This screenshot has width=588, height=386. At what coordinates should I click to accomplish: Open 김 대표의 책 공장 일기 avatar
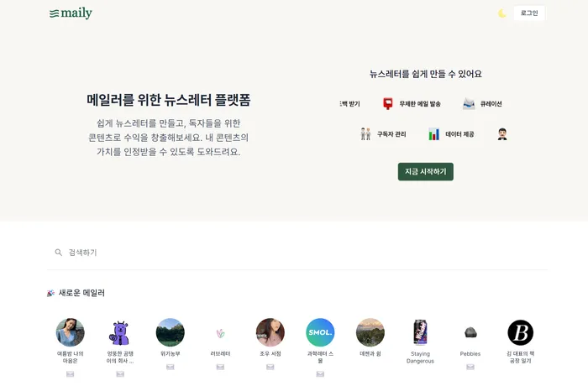[521, 332]
